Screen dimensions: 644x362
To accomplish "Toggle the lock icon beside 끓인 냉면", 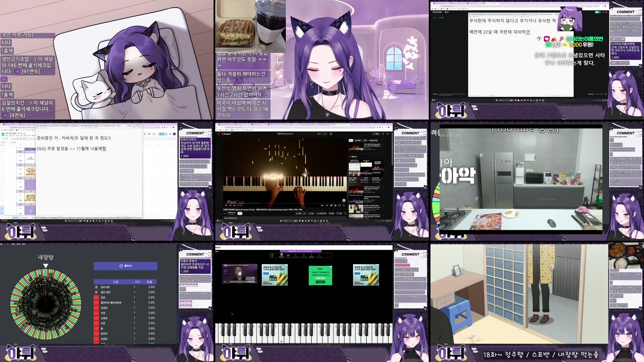I will 96,292.
